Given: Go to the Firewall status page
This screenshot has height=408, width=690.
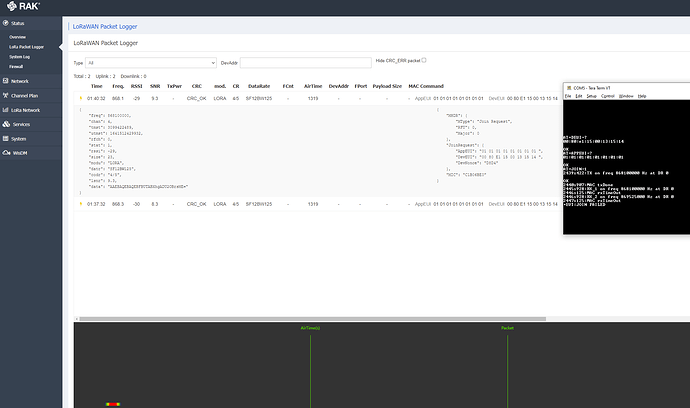Looking at the screenshot, I should (x=17, y=66).
